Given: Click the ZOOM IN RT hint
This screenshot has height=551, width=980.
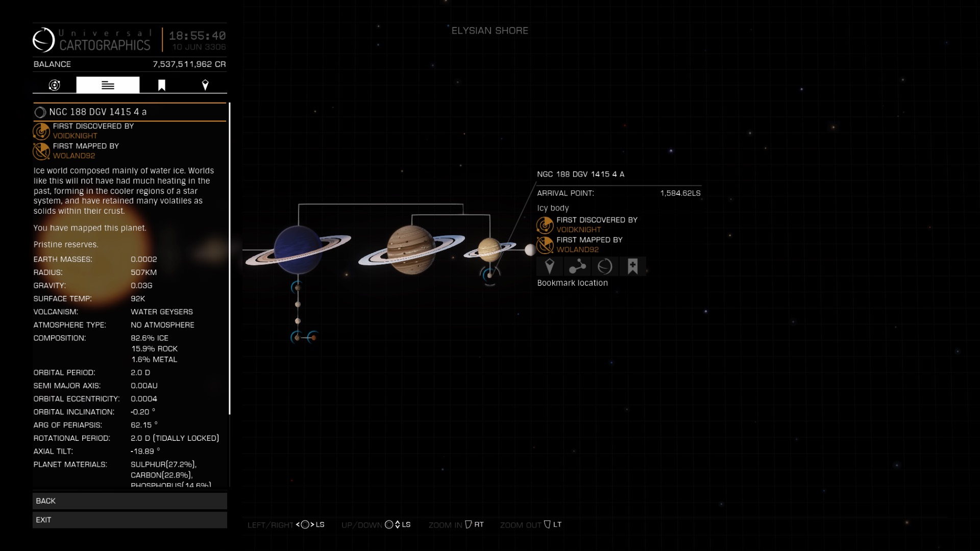Looking at the screenshot, I should coord(456,524).
